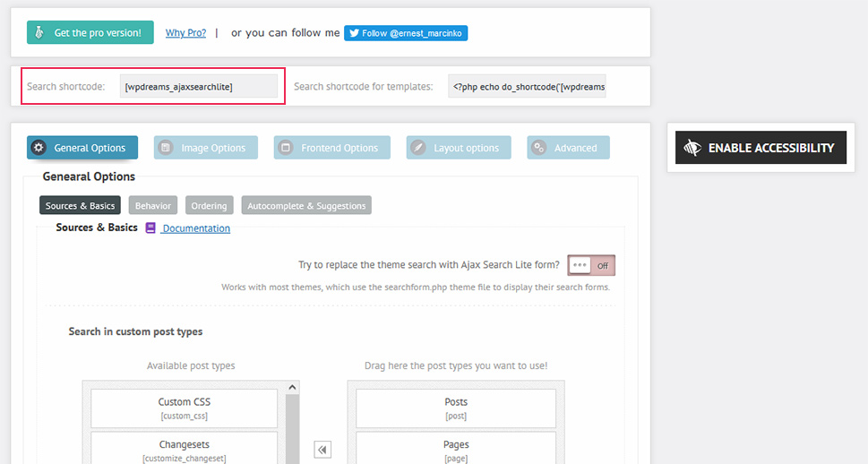Image resolution: width=868 pixels, height=464 pixels.
Task: Open the General Options tab
Action: (82, 148)
